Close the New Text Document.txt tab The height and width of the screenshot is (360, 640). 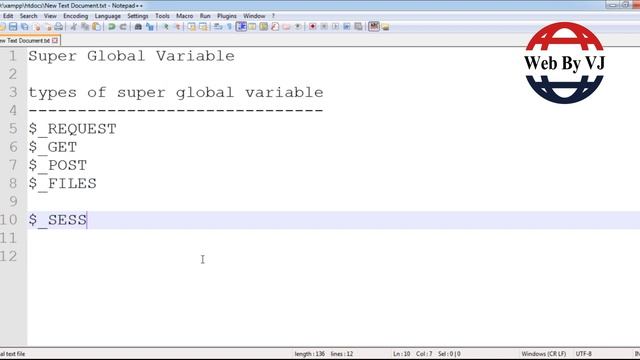pyautogui.click(x=55, y=40)
